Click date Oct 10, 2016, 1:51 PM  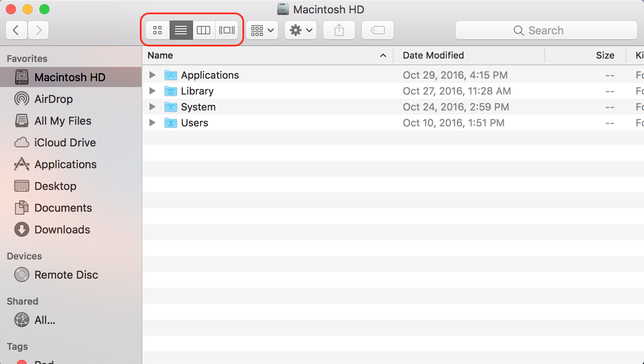pos(453,123)
